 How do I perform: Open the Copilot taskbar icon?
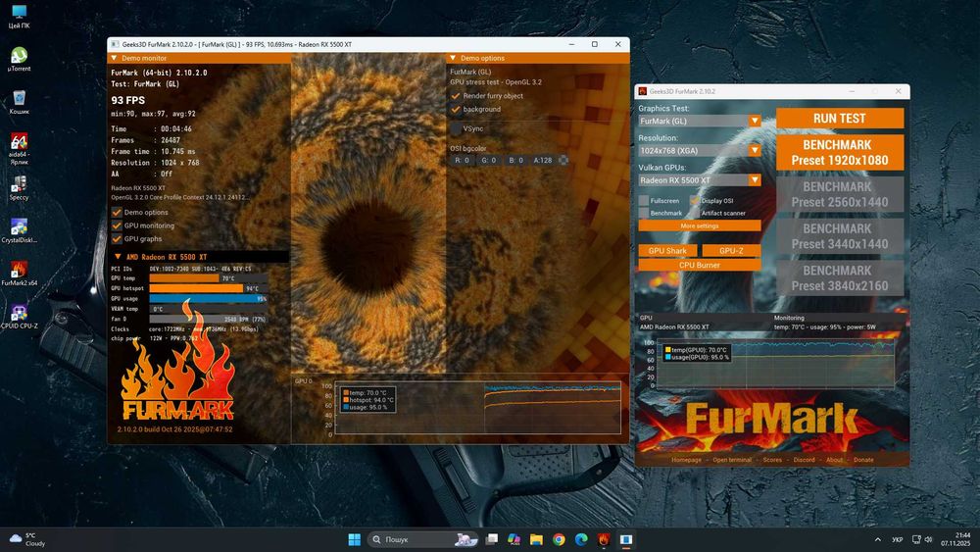[514, 539]
